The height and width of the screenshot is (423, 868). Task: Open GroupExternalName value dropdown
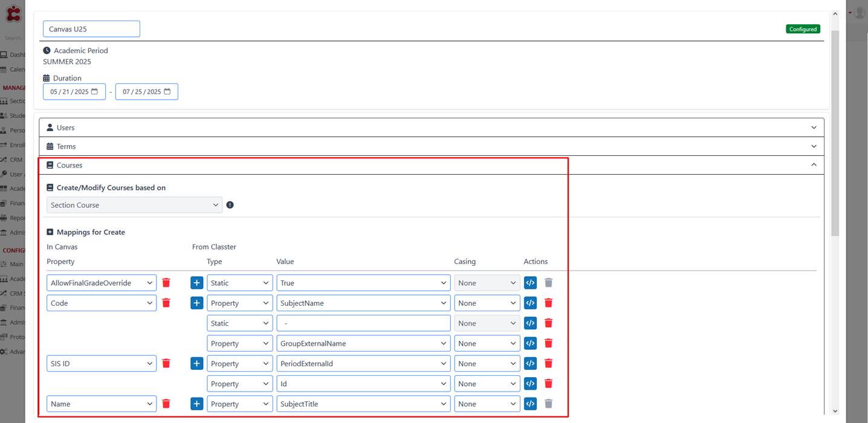click(x=363, y=343)
